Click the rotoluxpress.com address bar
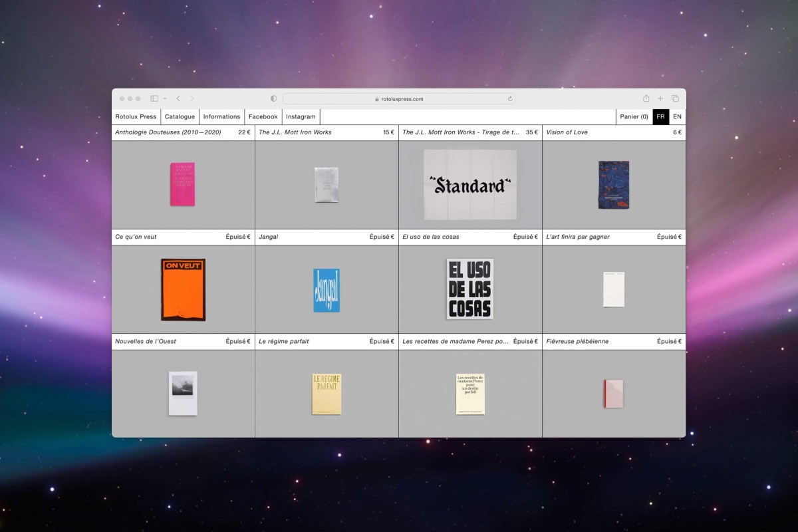Image resolution: width=798 pixels, height=532 pixels. [x=399, y=98]
